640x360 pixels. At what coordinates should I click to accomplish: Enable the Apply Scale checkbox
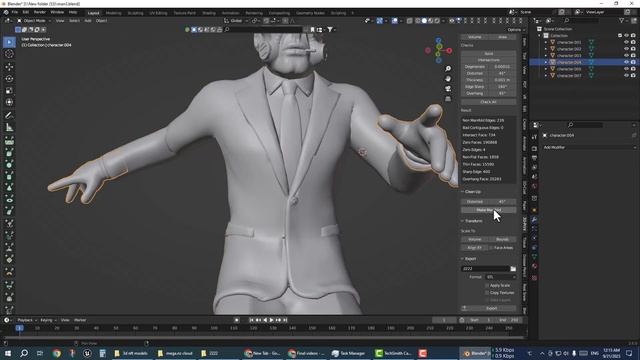(487, 285)
